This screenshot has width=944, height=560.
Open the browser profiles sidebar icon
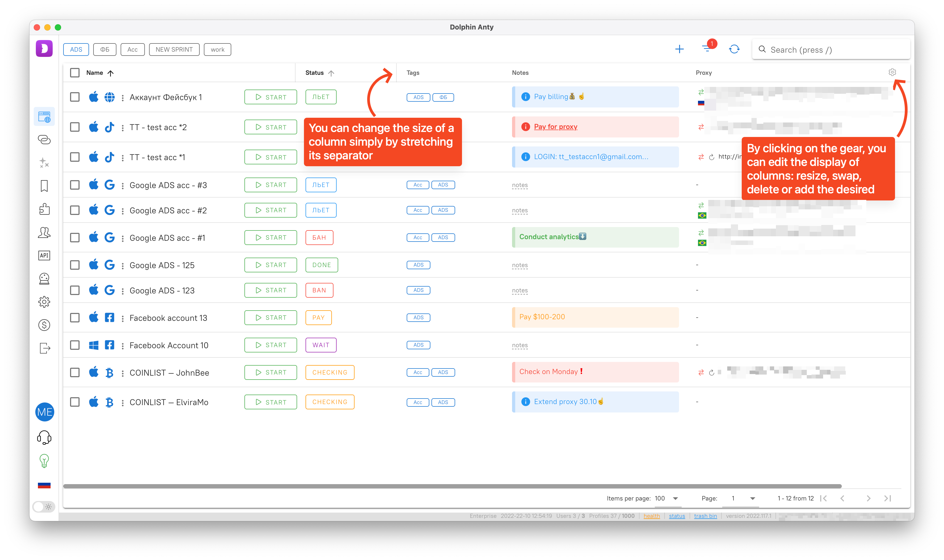click(44, 117)
